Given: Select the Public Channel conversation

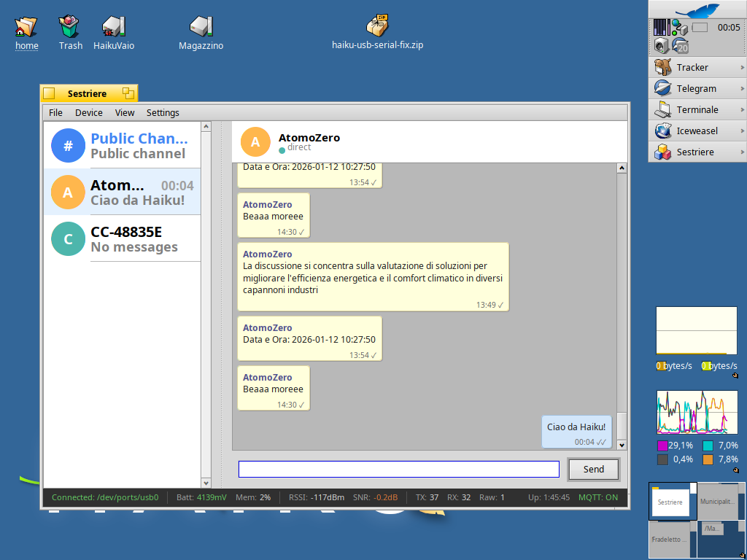Looking at the screenshot, I should (122, 146).
